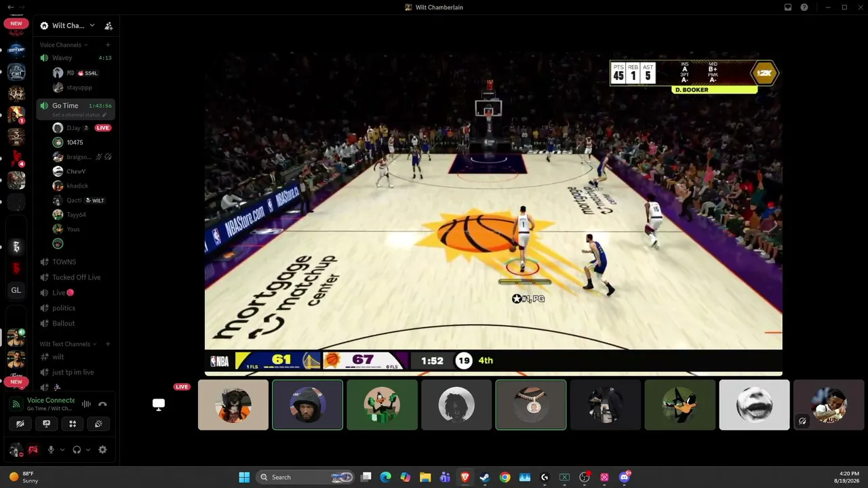
Task: Click the taskbar Search box
Action: [306, 477]
